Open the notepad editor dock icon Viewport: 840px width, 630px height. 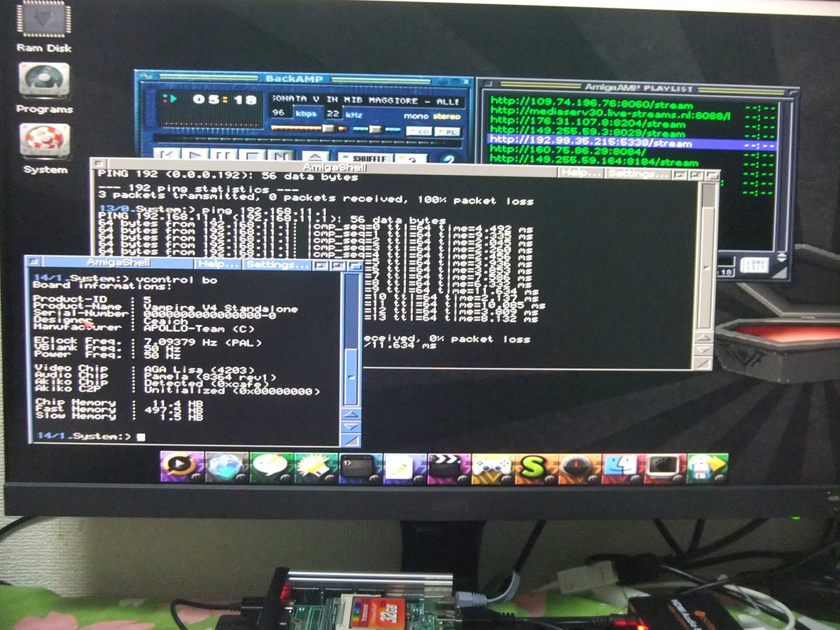405,468
